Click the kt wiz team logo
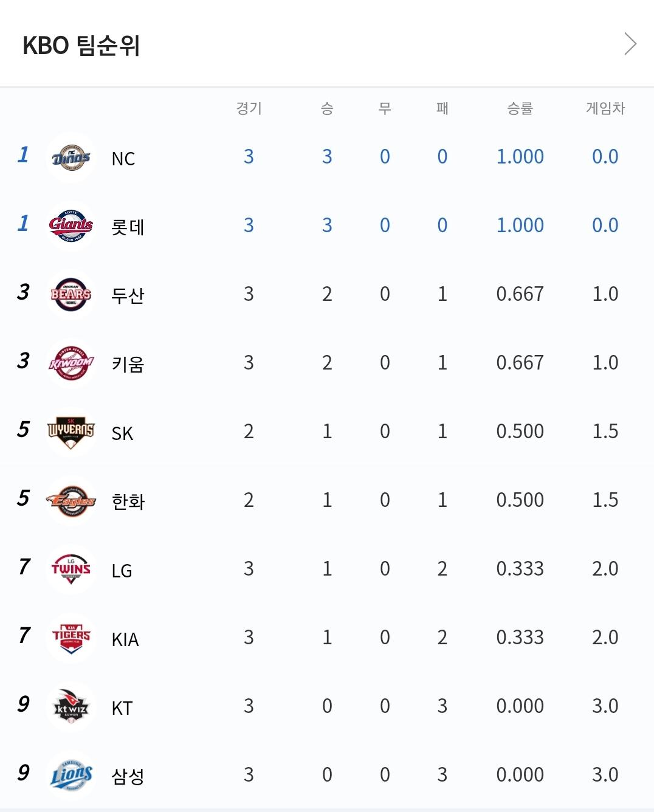The height and width of the screenshot is (812, 654). click(x=71, y=707)
